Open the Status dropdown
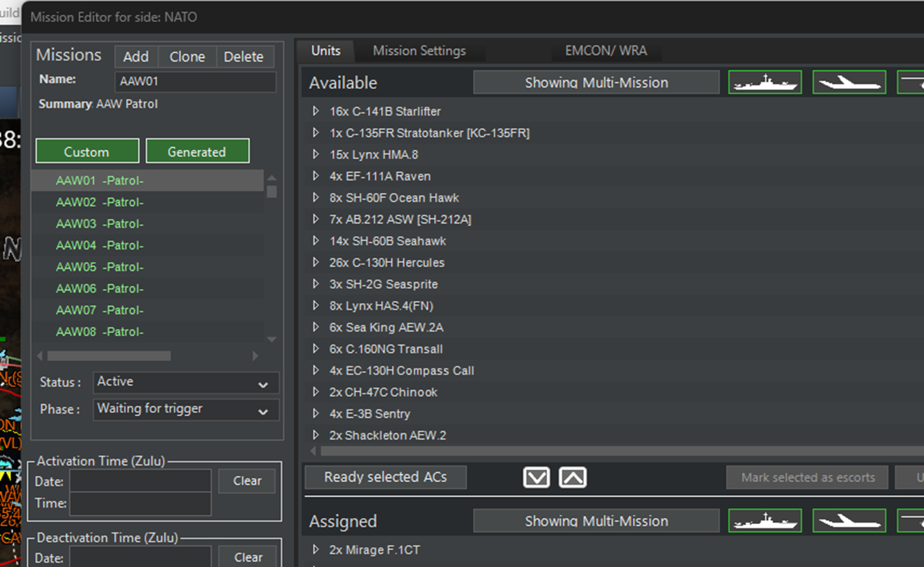Viewport: 924px width, 567px height. (x=186, y=382)
